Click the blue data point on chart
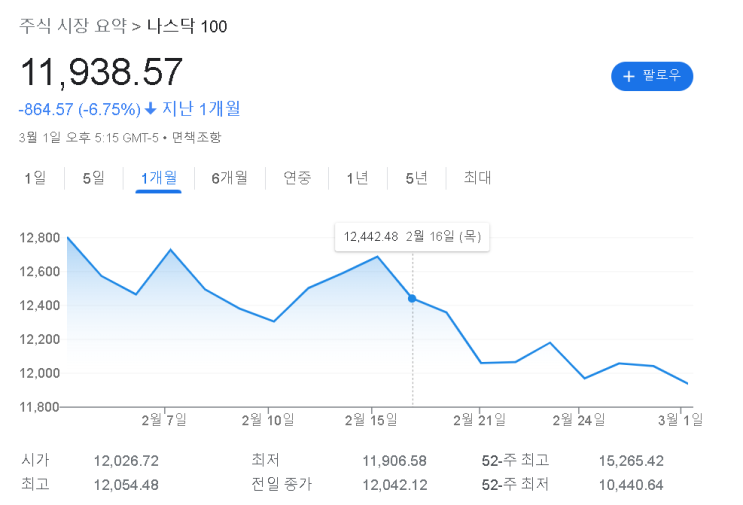This screenshot has height=505, width=743. pos(413,298)
